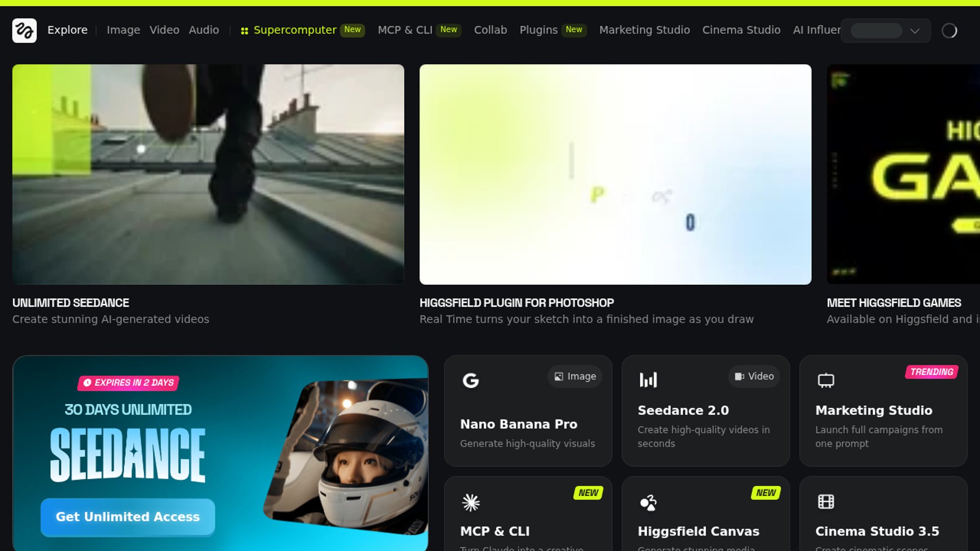Open the Nano Banana Pro title
Viewport: 980px width, 551px height.
pyautogui.click(x=519, y=424)
